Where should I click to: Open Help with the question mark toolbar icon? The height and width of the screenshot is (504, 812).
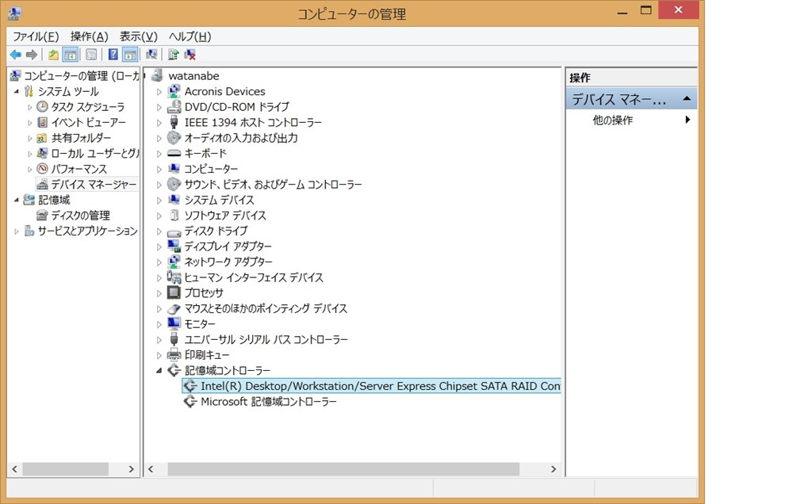pyautogui.click(x=113, y=54)
